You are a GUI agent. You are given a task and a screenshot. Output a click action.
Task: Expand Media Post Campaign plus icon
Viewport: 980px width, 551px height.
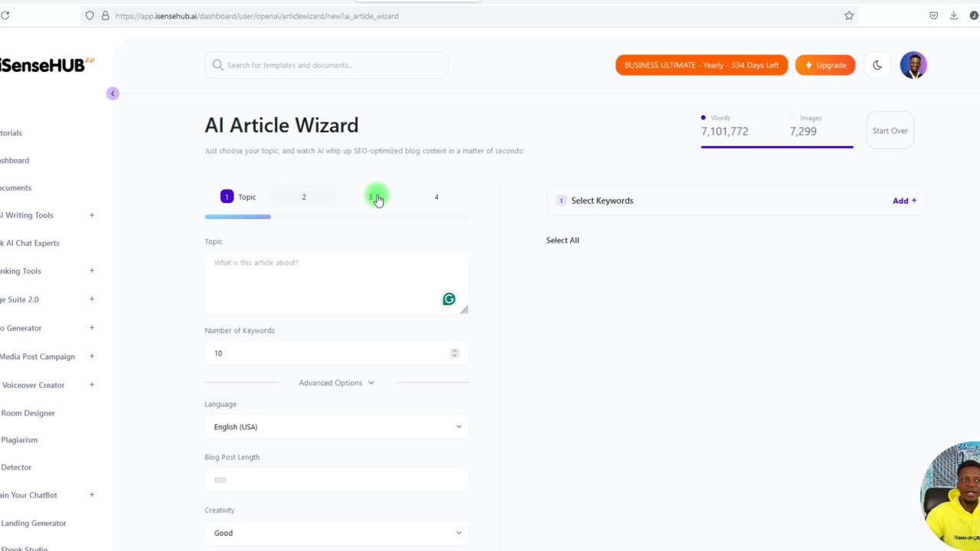(x=92, y=356)
